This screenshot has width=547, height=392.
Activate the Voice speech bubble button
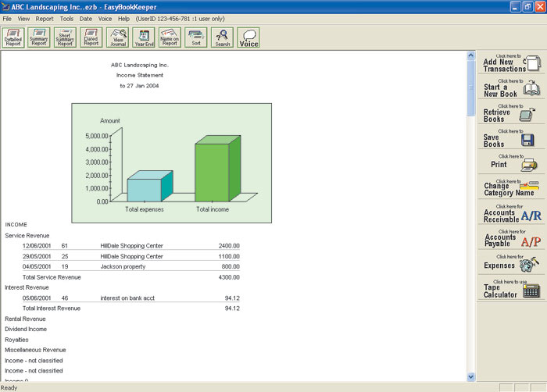click(x=248, y=38)
